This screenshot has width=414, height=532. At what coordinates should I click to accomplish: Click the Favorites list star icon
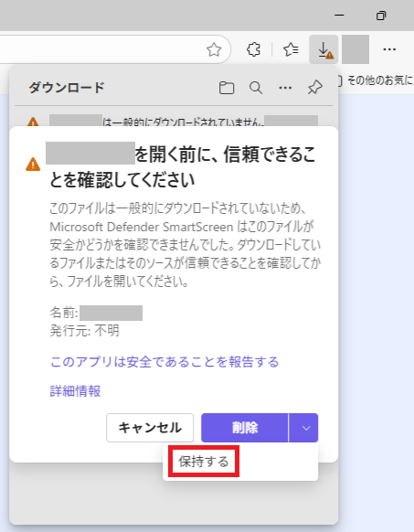click(291, 49)
